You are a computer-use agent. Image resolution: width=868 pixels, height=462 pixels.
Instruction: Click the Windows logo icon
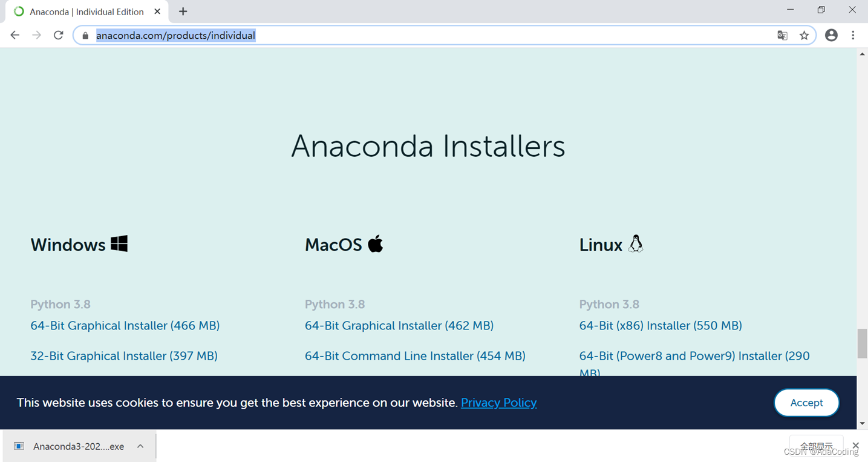[119, 243]
